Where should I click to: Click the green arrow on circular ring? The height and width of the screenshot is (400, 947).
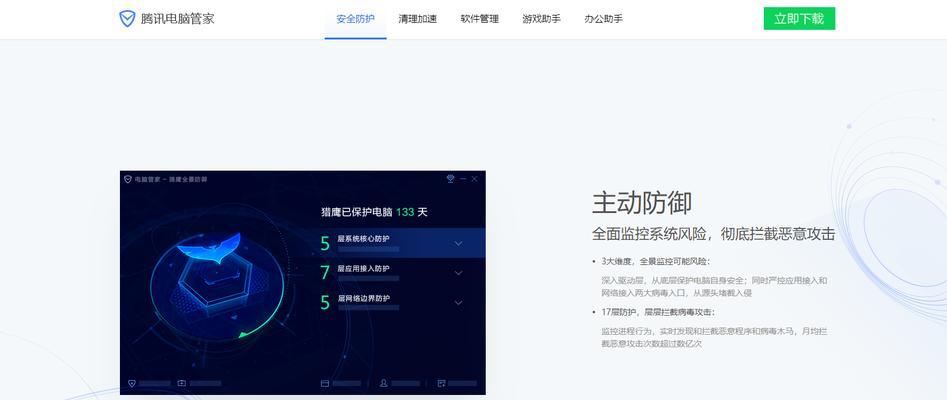click(x=243, y=334)
